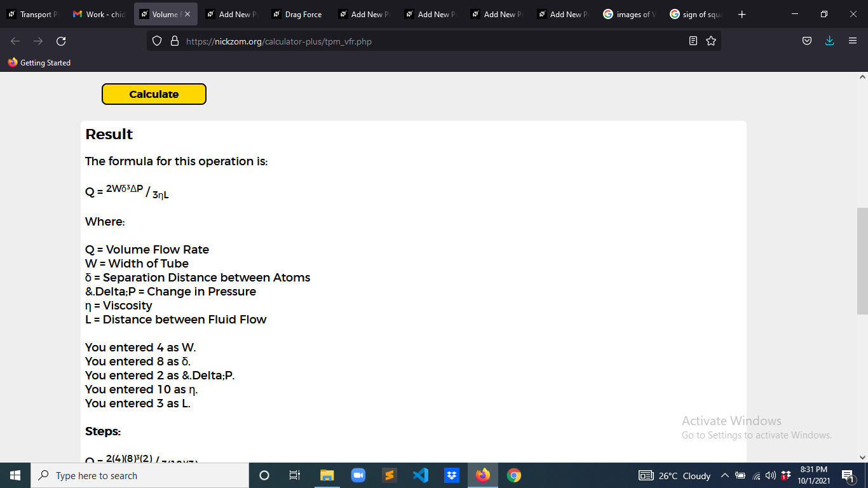Go back to previous page
The height and width of the screenshot is (488, 868).
click(x=15, y=41)
